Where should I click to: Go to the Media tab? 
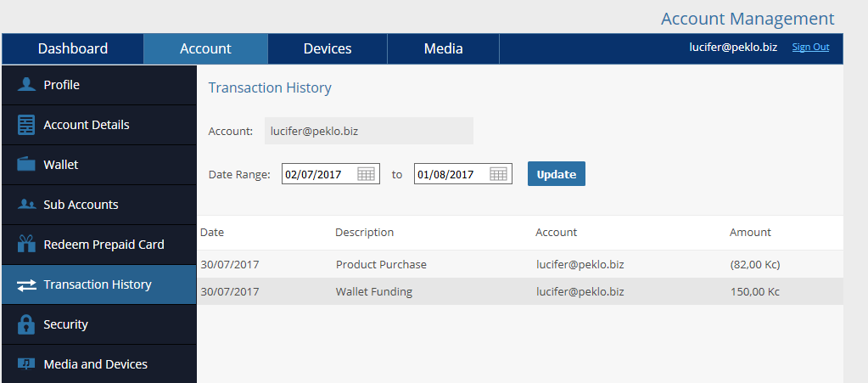click(x=443, y=48)
